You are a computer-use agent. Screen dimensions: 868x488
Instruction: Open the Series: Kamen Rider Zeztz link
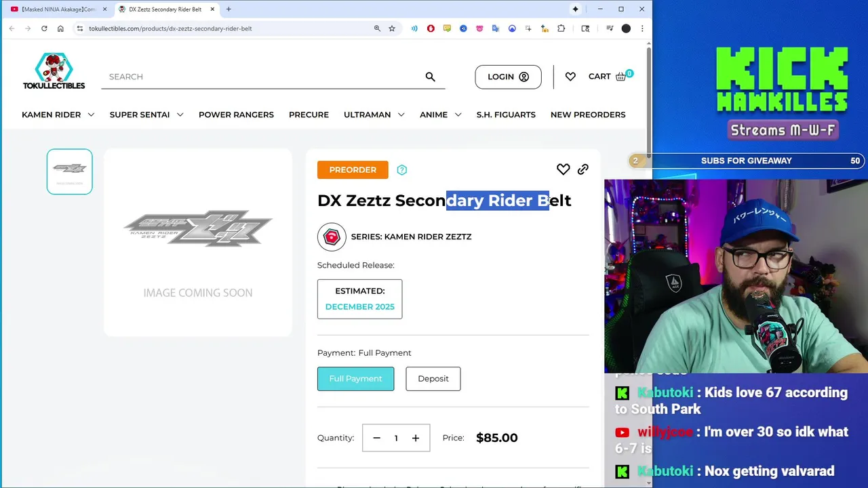pos(411,237)
